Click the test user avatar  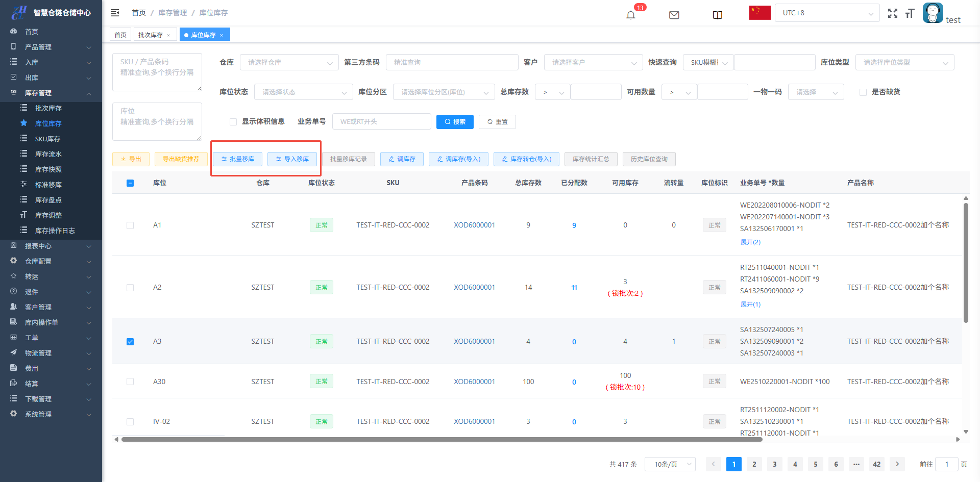click(x=933, y=13)
